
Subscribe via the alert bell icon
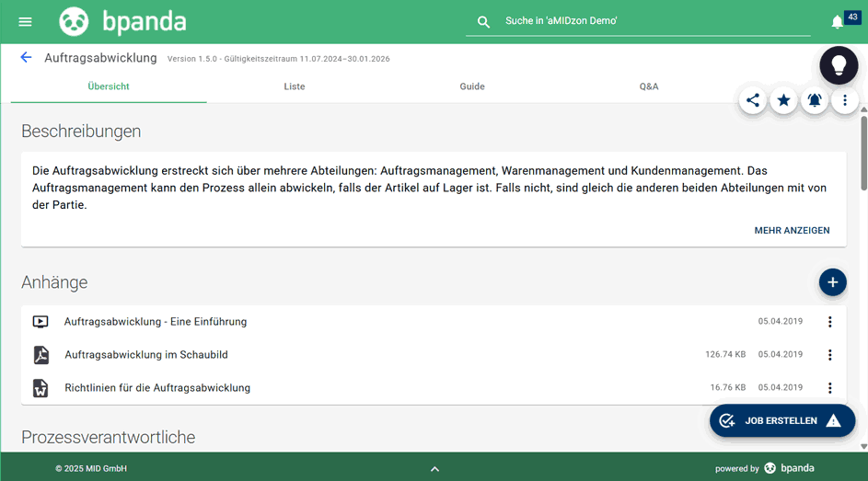[815, 100]
